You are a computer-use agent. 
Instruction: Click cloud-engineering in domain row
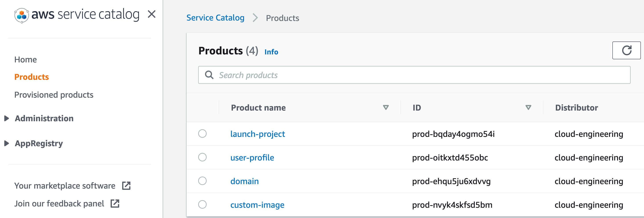589,181
